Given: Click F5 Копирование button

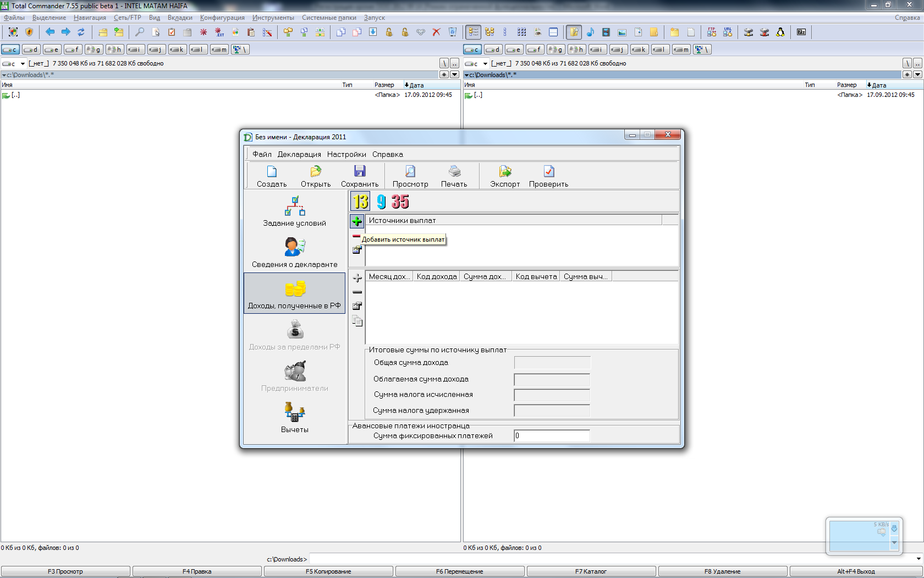Looking at the screenshot, I should click(x=328, y=571).
